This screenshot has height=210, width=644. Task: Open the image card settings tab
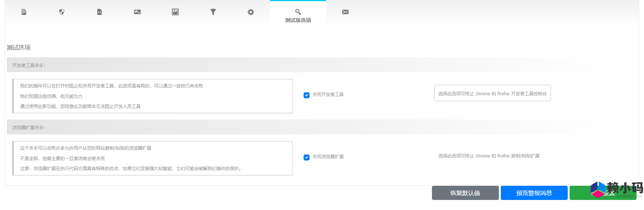[x=137, y=12]
